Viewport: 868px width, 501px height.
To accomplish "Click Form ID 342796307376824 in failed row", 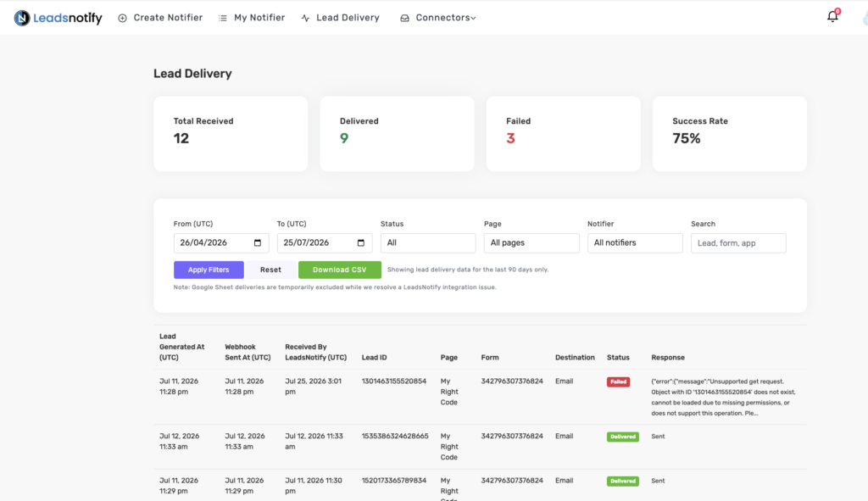I will (512, 381).
